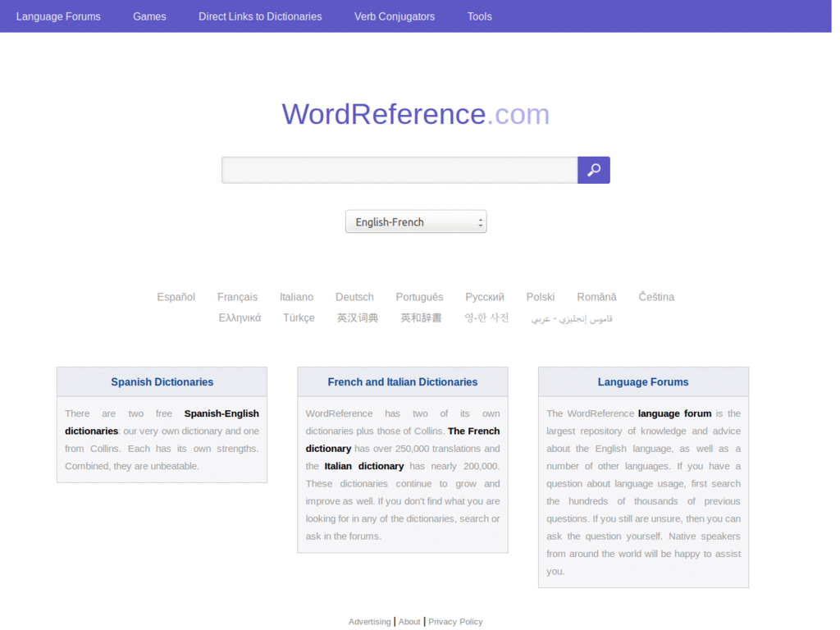Switch site language to Italiano
Viewport: 840px width, 630px height.
pos(296,297)
